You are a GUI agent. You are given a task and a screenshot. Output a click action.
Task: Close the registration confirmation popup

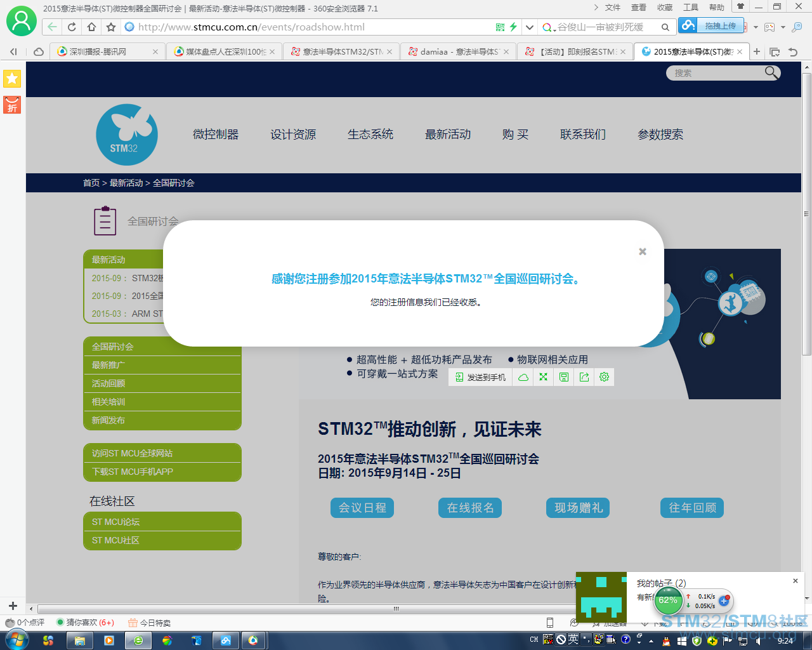pos(643,251)
